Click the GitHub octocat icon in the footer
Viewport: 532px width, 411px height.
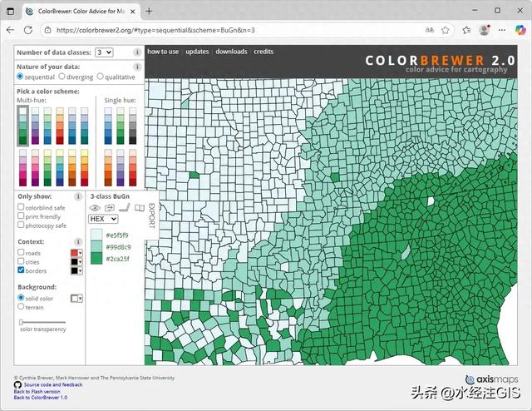pyautogui.click(x=17, y=385)
